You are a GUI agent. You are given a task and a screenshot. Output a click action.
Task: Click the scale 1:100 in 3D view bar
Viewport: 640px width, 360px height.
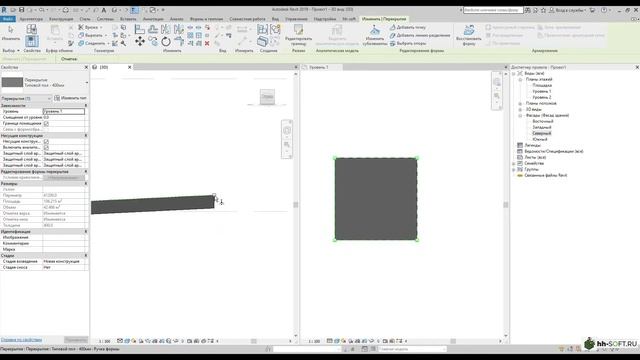(105, 341)
